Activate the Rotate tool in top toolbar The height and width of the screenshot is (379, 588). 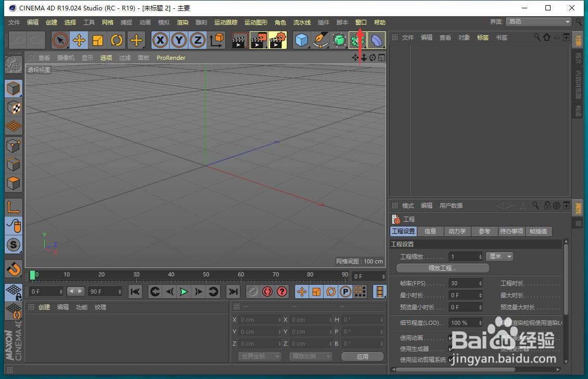click(117, 40)
